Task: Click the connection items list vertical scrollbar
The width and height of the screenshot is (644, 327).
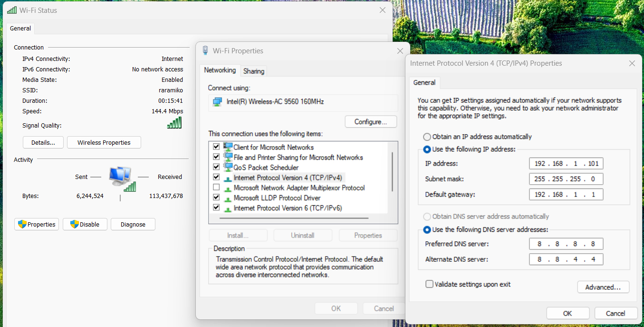Action: (x=392, y=171)
